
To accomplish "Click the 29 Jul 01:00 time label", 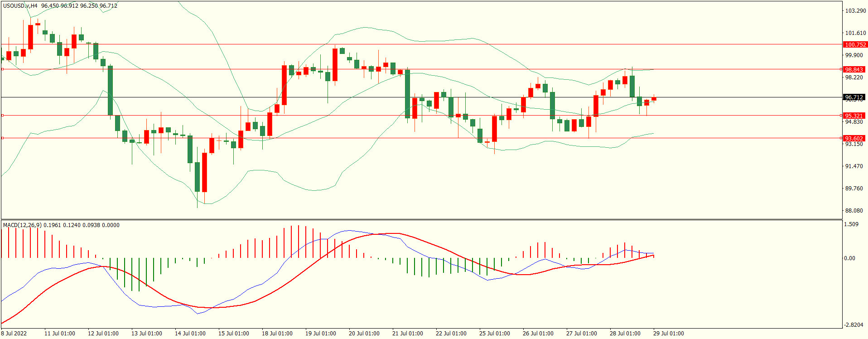I will pyautogui.click(x=668, y=334).
